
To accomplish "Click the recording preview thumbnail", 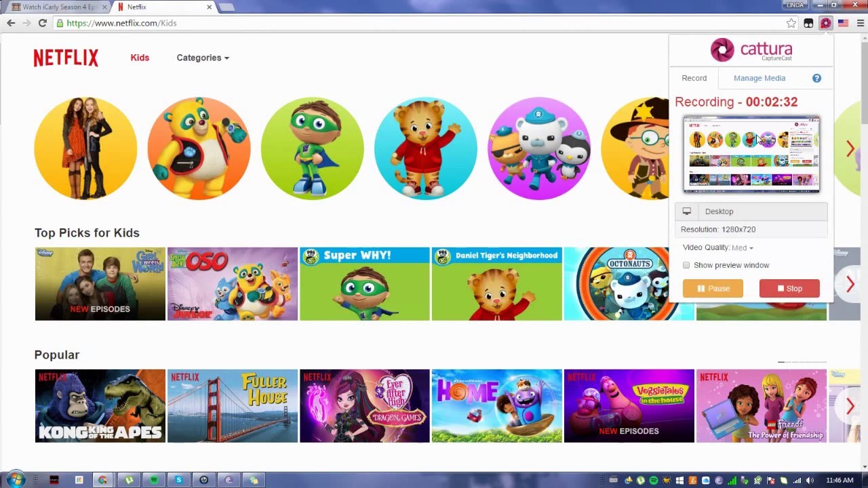I will point(751,154).
